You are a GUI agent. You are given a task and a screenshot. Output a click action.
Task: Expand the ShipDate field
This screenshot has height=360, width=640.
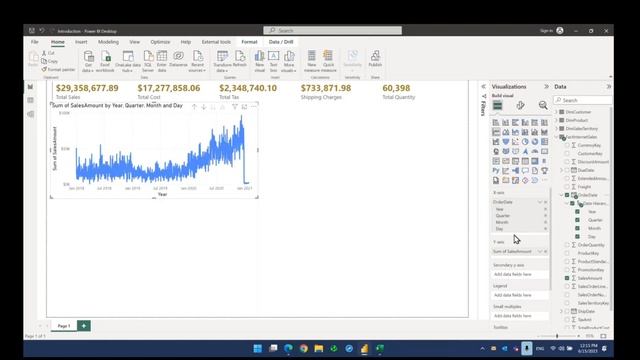562,311
